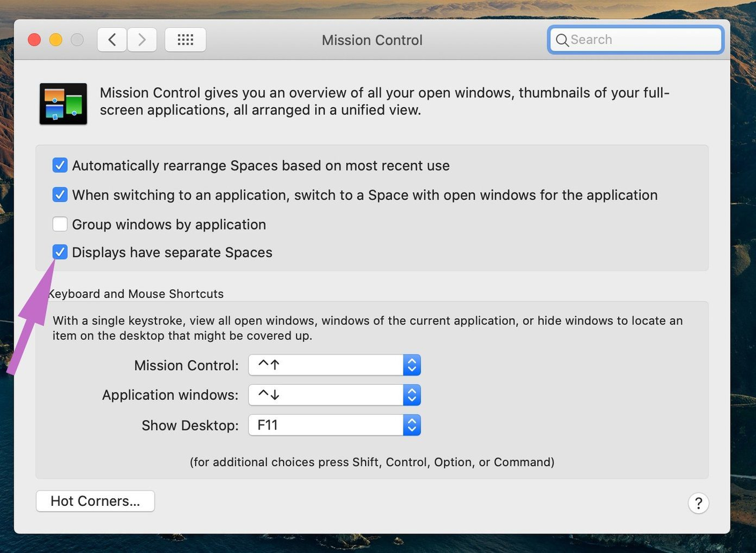Click the Show Desktop stepper down arrow

tap(412, 429)
